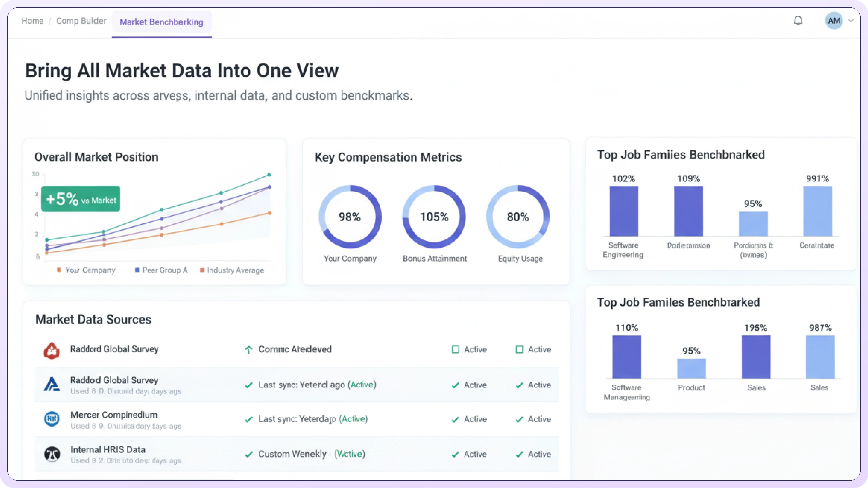
Task: Expand the account menu chevron beside avatar
Action: coord(851,21)
